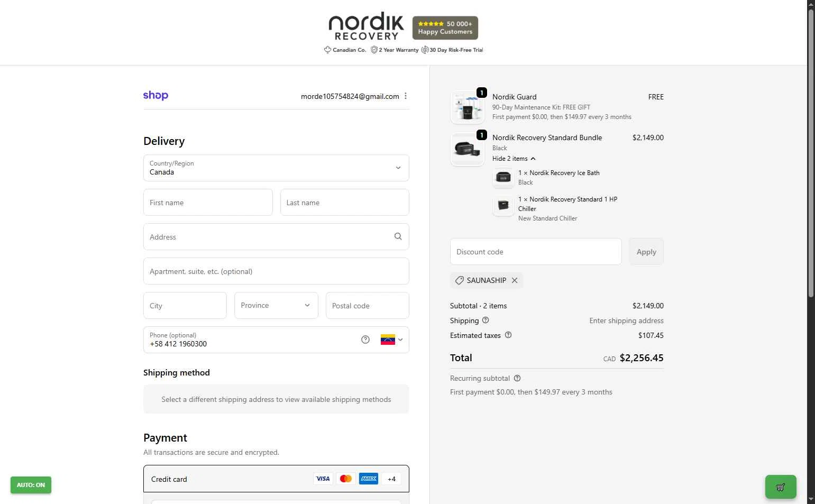Click the Total $2,256.45 amount
The width and height of the screenshot is (815, 504).
pyautogui.click(x=642, y=358)
